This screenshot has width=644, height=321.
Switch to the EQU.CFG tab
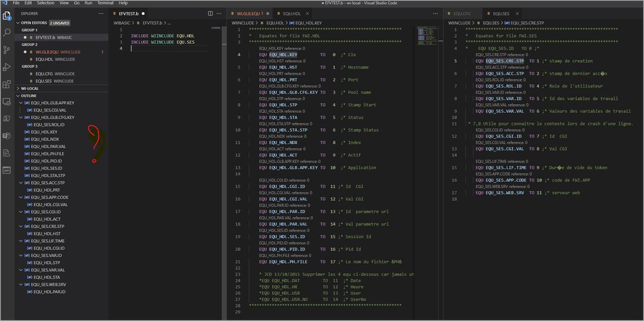[463, 13]
